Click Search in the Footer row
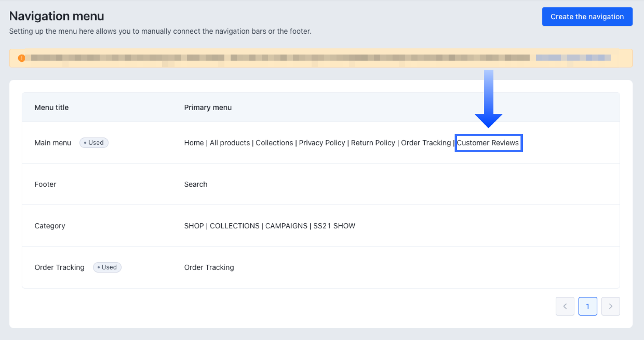Screen dimensions: 644x340 click(x=196, y=184)
